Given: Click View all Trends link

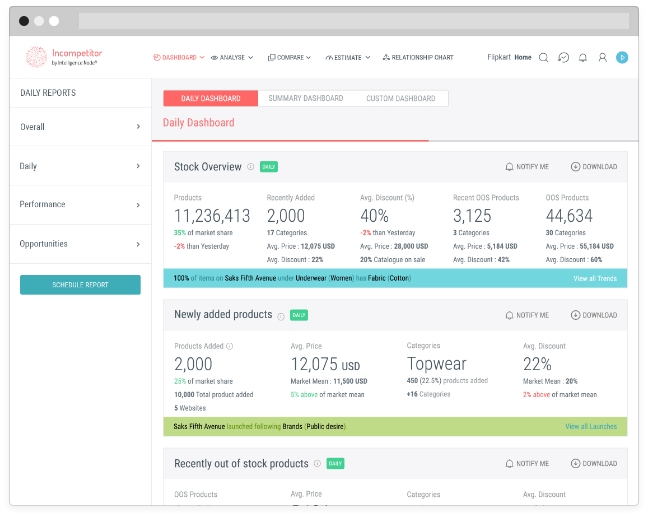Looking at the screenshot, I should point(594,278).
